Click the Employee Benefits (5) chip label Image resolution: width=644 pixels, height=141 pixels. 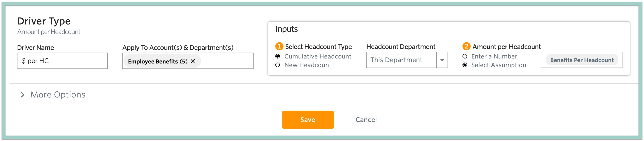(x=158, y=61)
